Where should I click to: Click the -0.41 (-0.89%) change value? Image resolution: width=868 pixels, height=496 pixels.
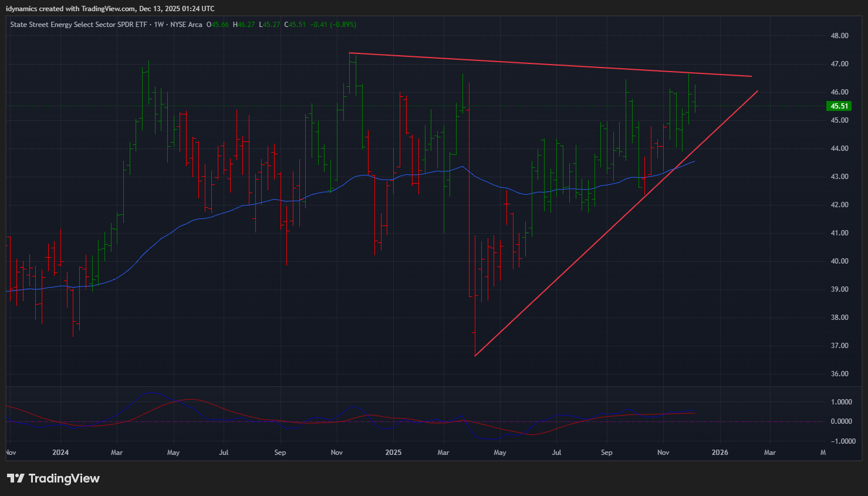click(x=333, y=25)
